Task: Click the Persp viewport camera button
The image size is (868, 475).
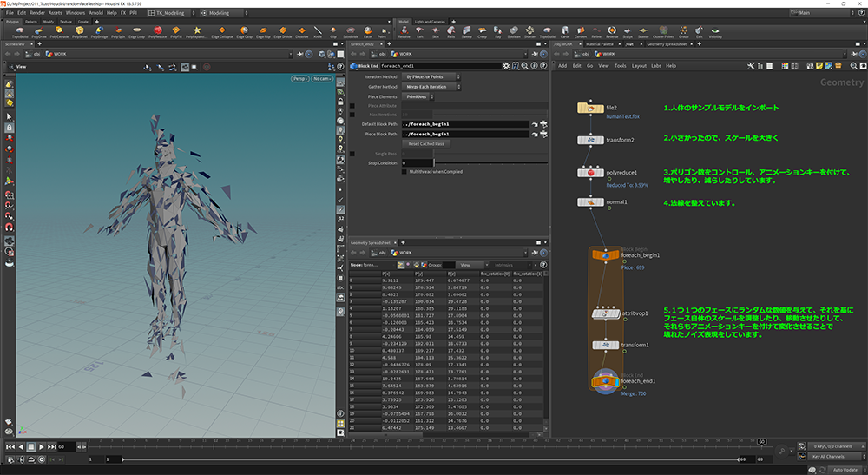Action: pyautogui.click(x=299, y=78)
